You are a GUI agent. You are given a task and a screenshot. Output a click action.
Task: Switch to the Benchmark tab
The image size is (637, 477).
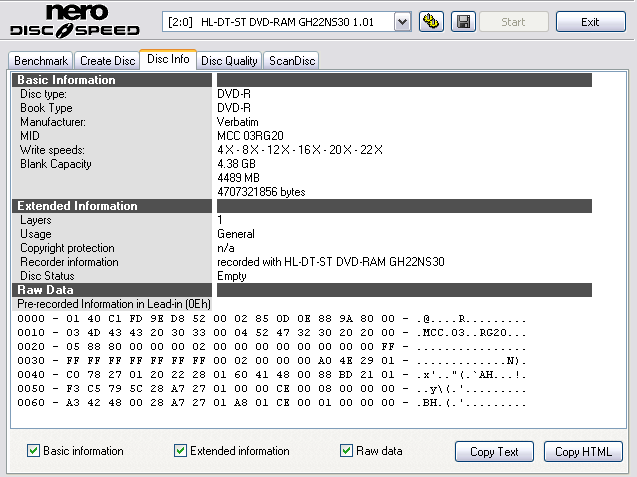pos(40,61)
